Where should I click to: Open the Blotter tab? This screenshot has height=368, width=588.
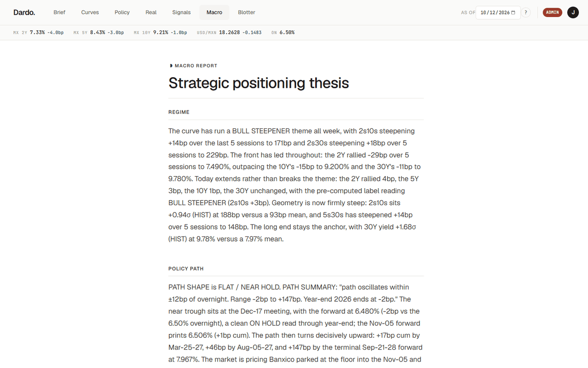point(247,12)
